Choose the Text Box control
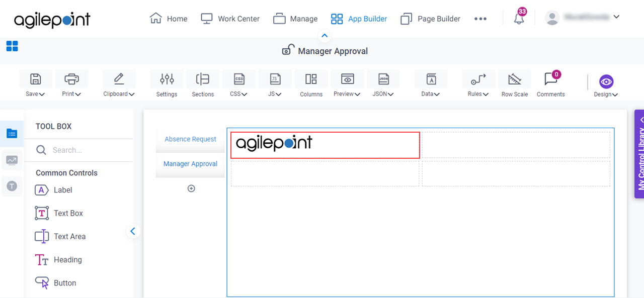 [x=58, y=213]
